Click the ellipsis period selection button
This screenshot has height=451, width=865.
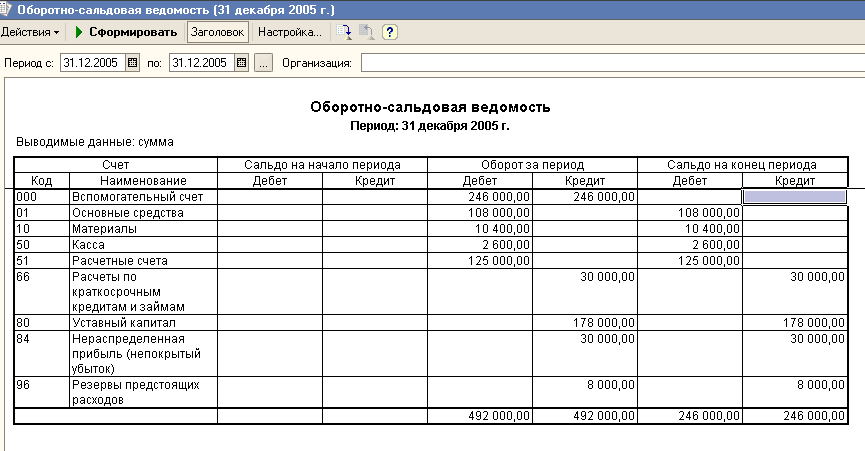coord(264,63)
